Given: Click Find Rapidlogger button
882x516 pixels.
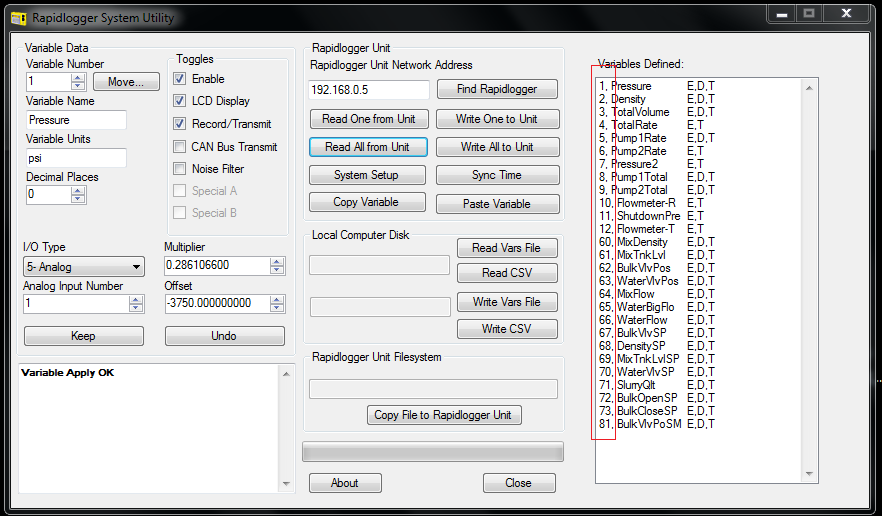Looking at the screenshot, I should coord(497,89).
